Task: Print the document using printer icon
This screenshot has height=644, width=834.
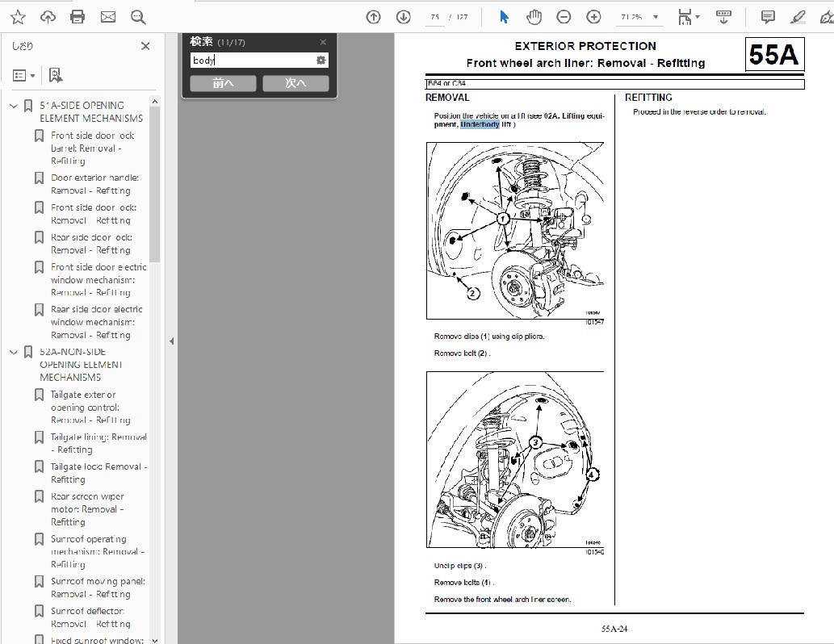Action: pyautogui.click(x=78, y=17)
